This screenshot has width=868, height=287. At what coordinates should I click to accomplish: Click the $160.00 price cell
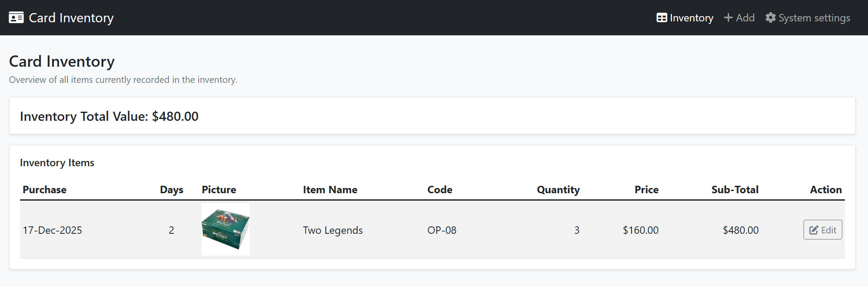coord(640,230)
